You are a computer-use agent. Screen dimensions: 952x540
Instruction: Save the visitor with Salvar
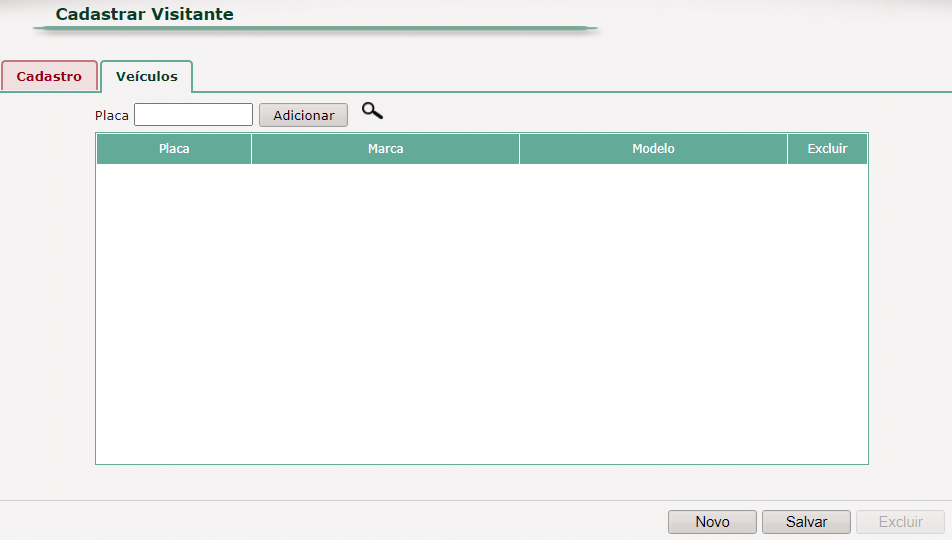click(806, 522)
